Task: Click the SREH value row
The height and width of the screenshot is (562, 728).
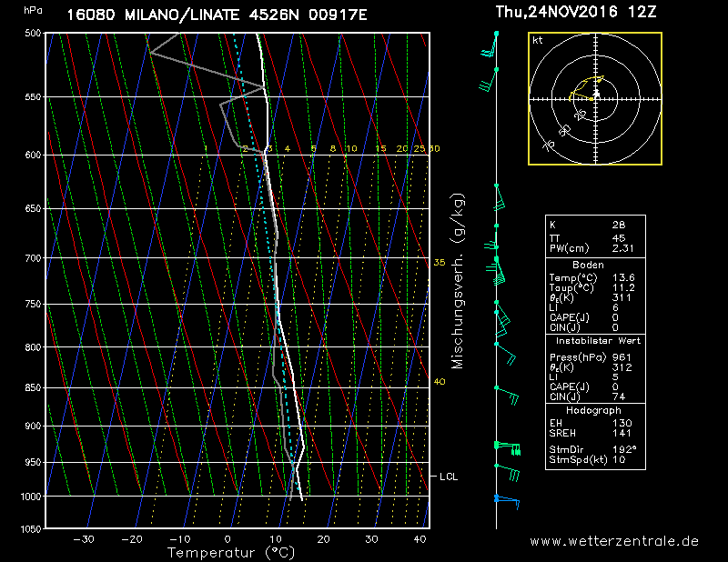Action: [595, 435]
